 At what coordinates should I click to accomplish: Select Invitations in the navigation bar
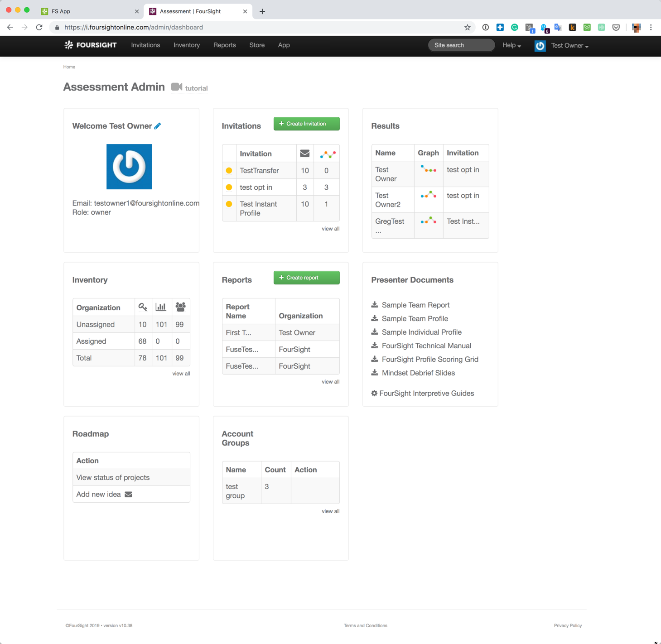145,45
